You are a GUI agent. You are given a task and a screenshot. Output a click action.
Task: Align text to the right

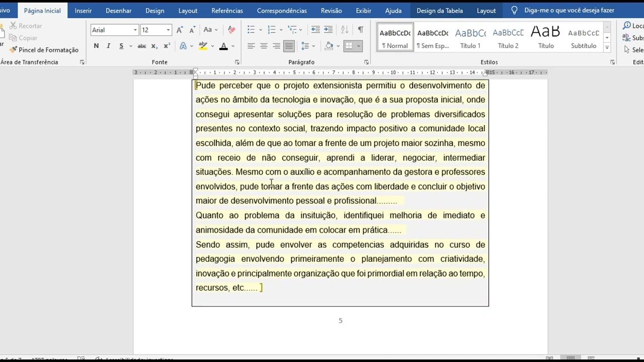pyautogui.click(x=276, y=46)
